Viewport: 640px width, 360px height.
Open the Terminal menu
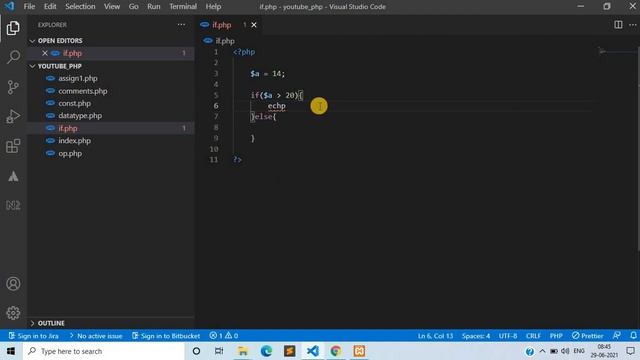point(183,7)
